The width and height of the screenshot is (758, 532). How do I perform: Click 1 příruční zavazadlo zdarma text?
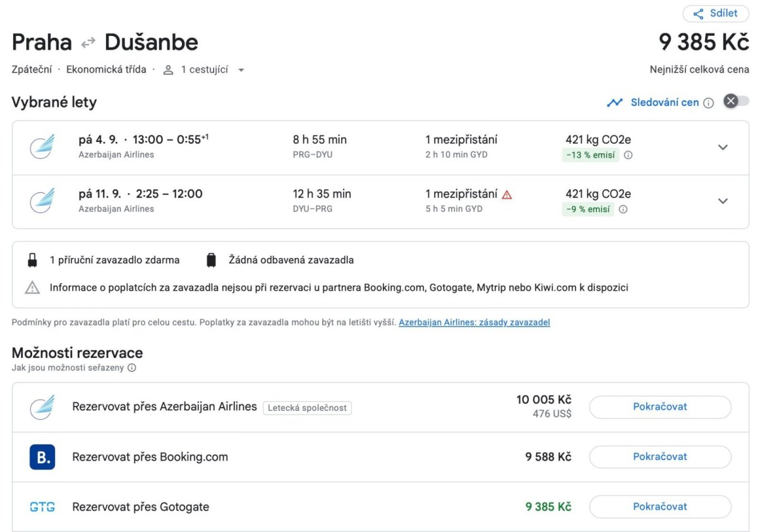pyautogui.click(x=115, y=260)
